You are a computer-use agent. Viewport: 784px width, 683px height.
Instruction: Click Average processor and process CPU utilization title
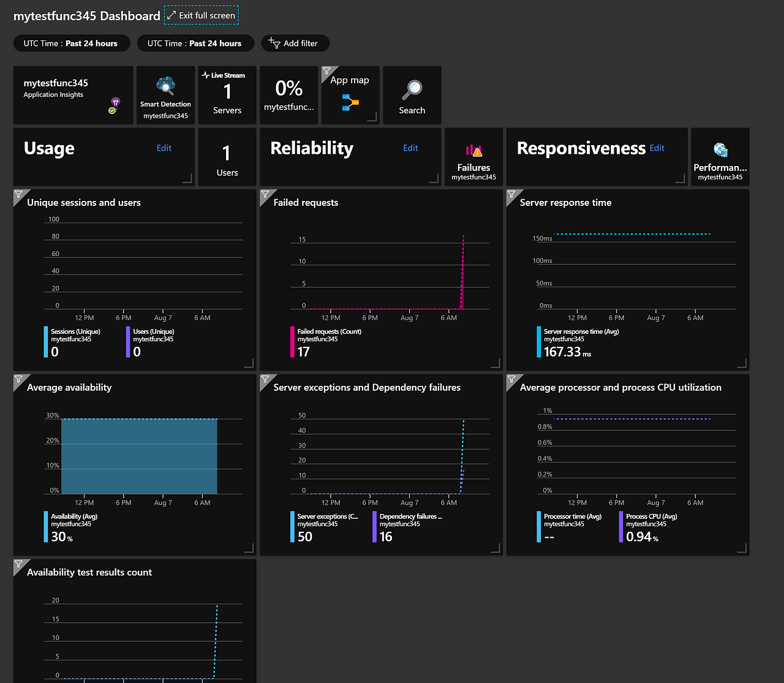620,388
